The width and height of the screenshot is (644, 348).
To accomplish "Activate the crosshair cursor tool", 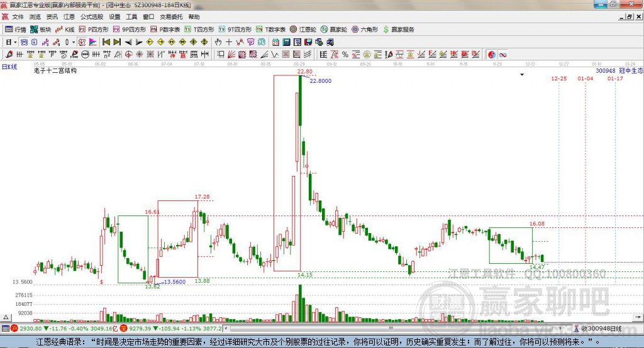I will [229, 42].
